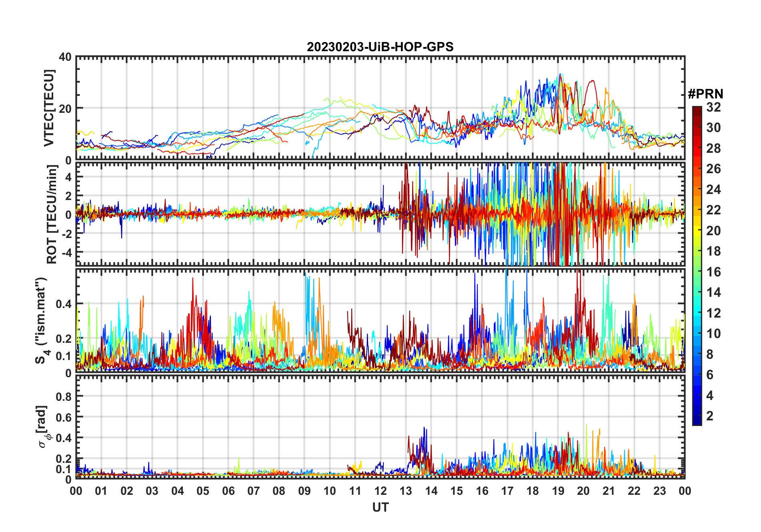Select the 12 hour tick on UT axis
Screen dimensions: 761x532
380,491
